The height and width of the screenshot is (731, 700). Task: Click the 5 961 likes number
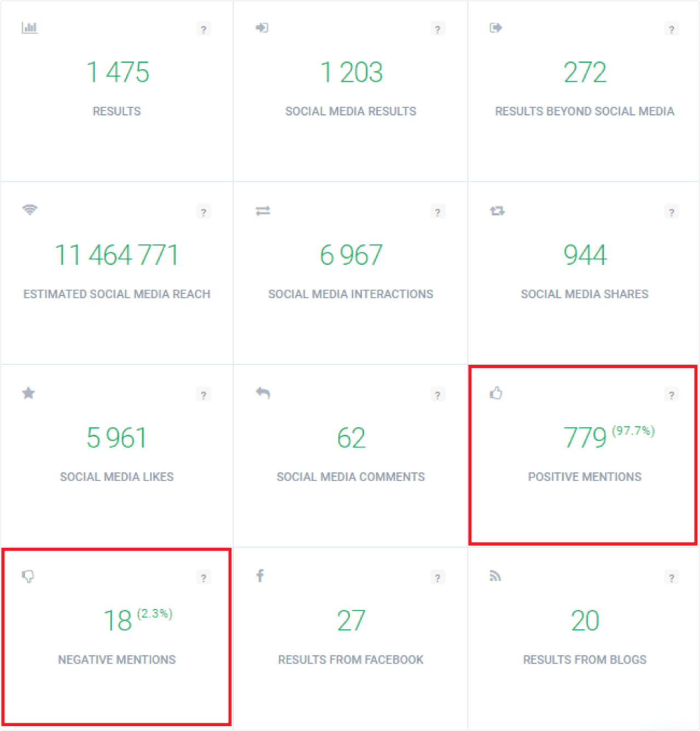coord(116,437)
